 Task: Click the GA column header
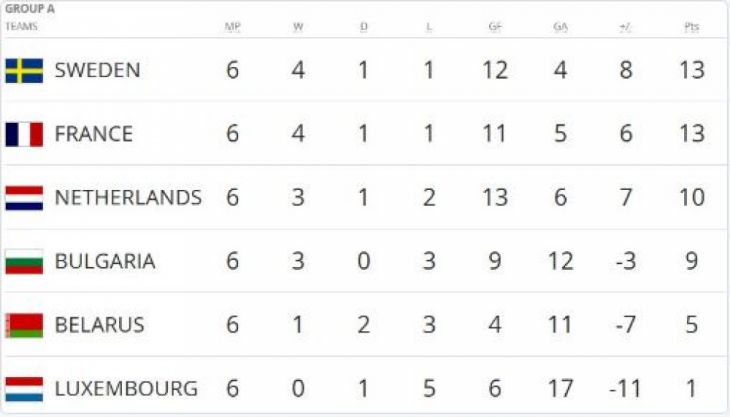[560, 27]
